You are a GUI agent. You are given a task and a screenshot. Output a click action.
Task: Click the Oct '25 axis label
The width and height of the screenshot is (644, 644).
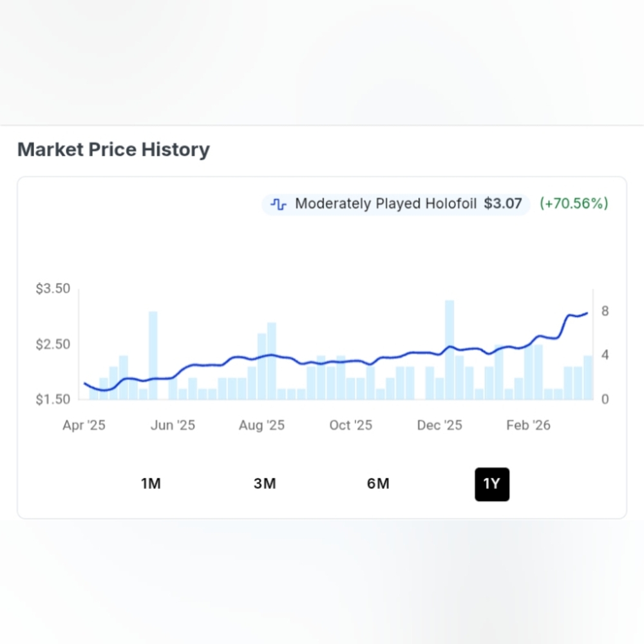pos(351,425)
